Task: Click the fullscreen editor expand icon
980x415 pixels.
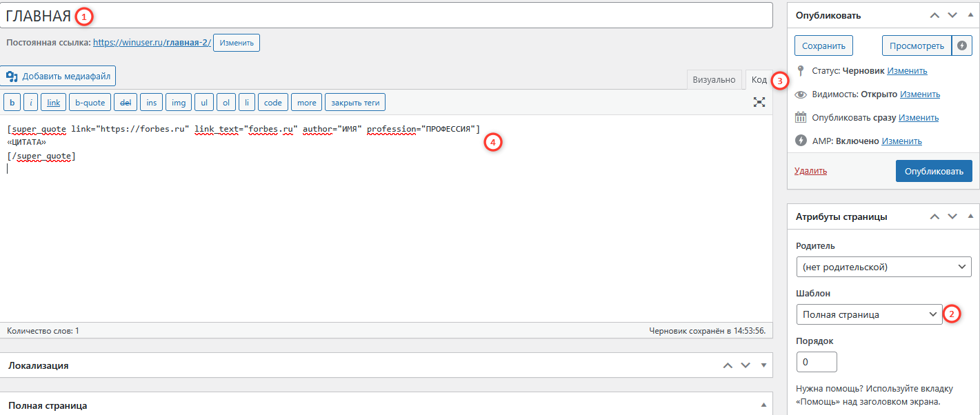Action: (x=759, y=102)
